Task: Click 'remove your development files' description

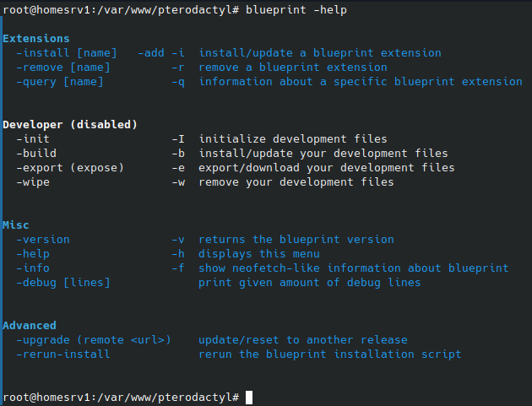Action: coord(296,182)
